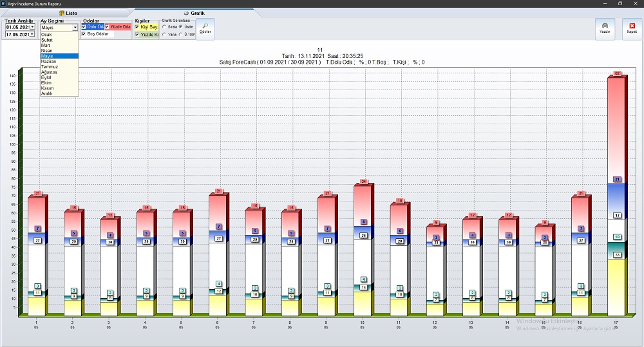Image resolution: width=644 pixels, height=347 pixels.
Task: Click the 62 label atop day 17 bar
Action: (x=616, y=73)
